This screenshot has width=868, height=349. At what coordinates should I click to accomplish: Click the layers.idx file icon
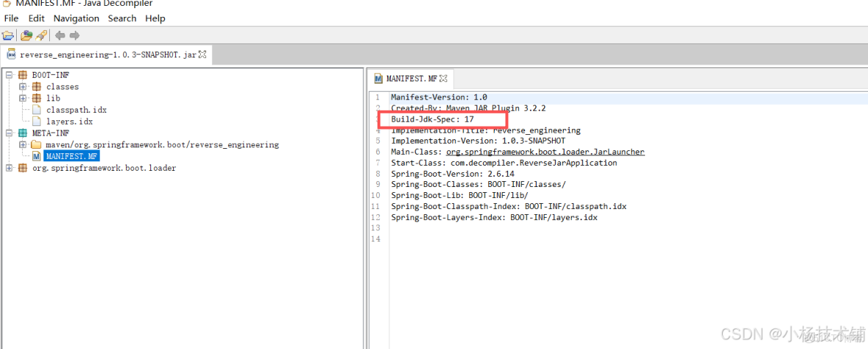[37, 121]
